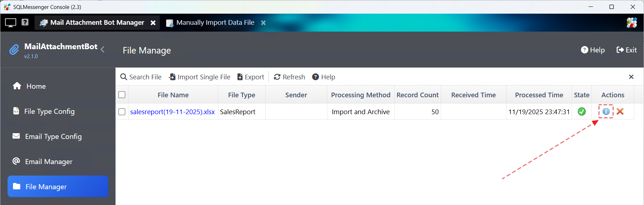
Task: Switch to Manually Import Data File tab
Action: (215, 23)
